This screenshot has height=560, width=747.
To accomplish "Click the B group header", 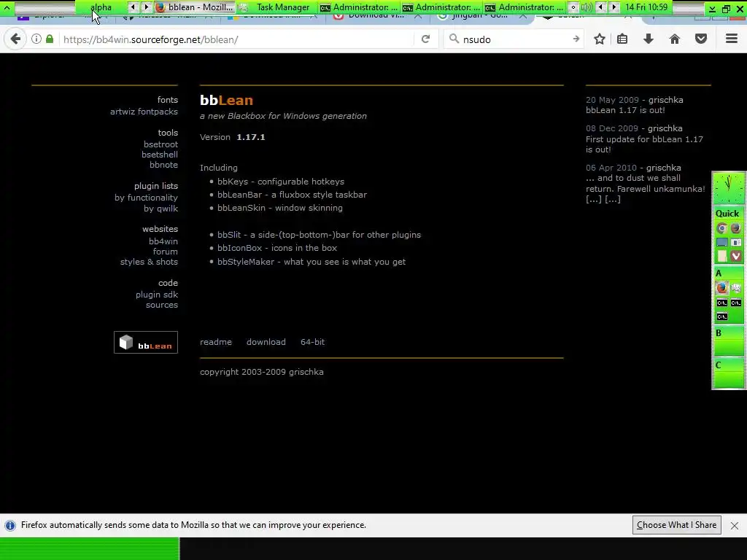I will click(x=728, y=332).
